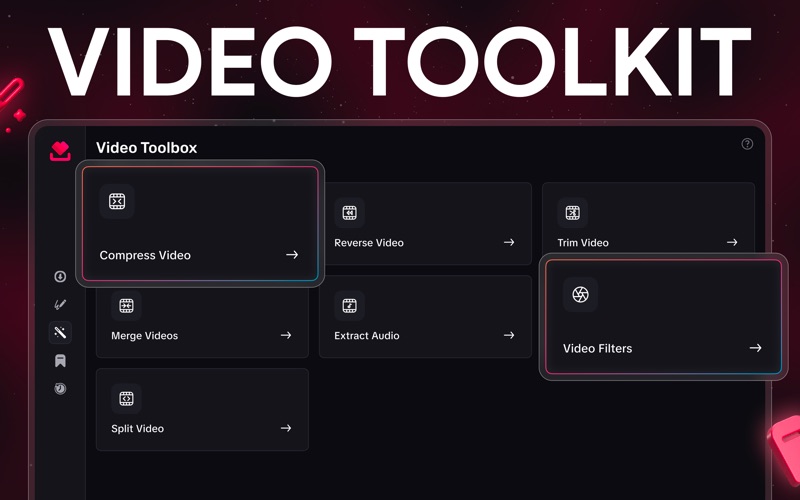Click the Video Toolbox heading

[146, 148]
